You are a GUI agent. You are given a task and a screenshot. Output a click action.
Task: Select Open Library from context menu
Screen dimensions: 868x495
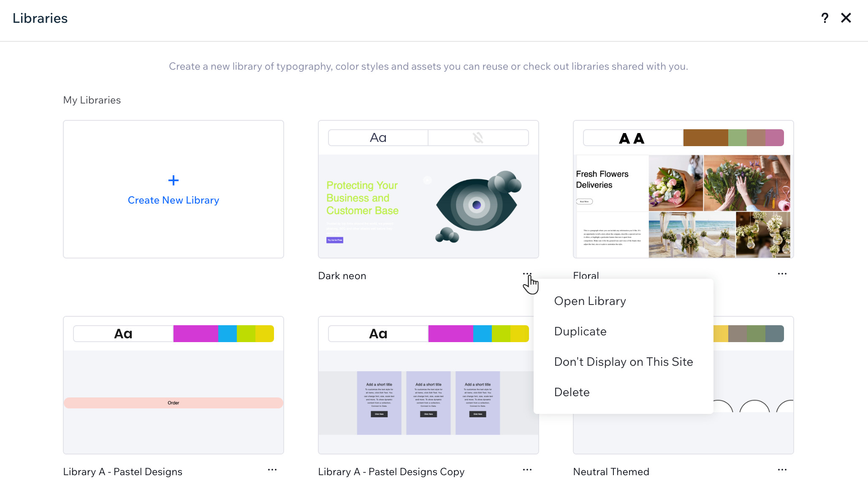pyautogui.click(x=590, y=301)
